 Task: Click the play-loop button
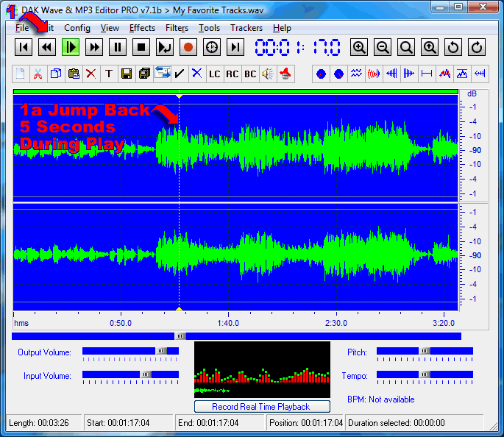click(165, 48)
